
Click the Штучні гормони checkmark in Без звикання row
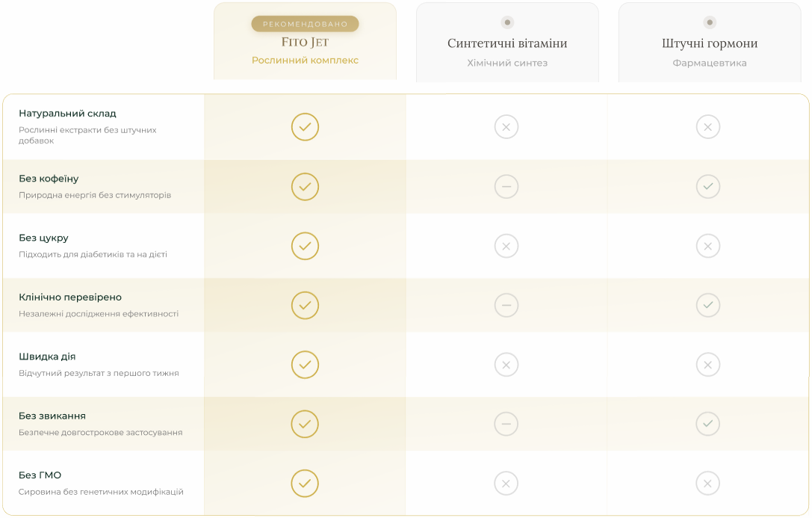coord(708,424)
